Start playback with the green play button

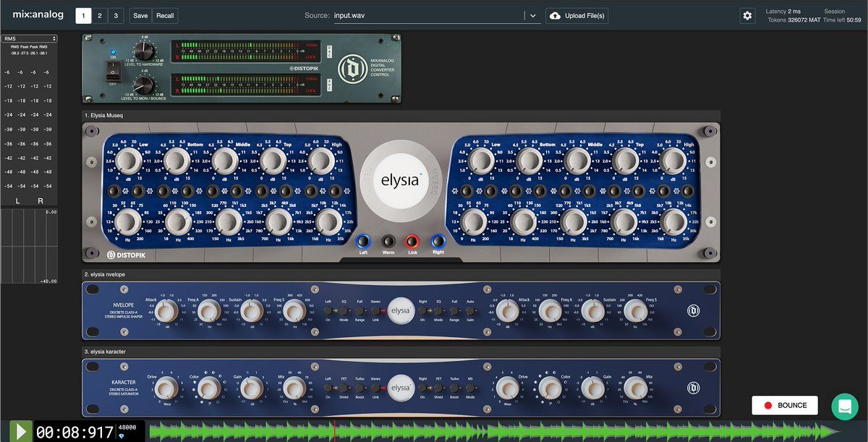[x=21, y=432]
